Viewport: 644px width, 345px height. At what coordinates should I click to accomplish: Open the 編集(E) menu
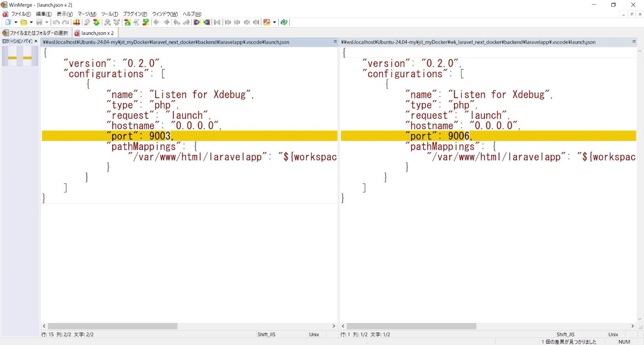point(44,14)
